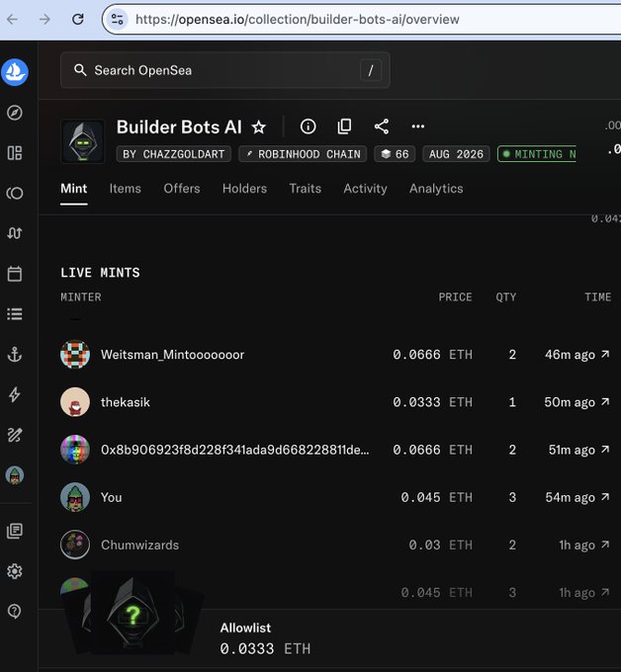Favorite Builder Bots AI with star icon

pos(259,126)
